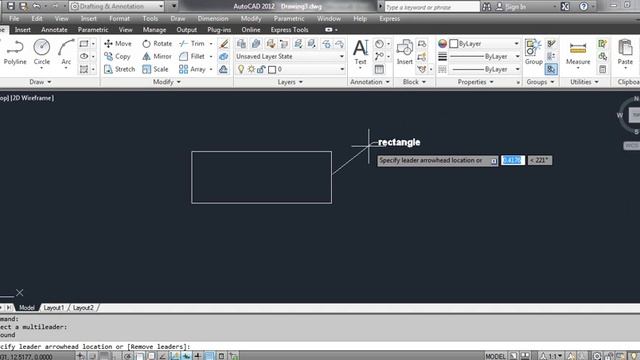This screenshot has width=640, height=360.
Task: Toggle layer 0 on/off light bulb
Action: [x=241, y=69]
